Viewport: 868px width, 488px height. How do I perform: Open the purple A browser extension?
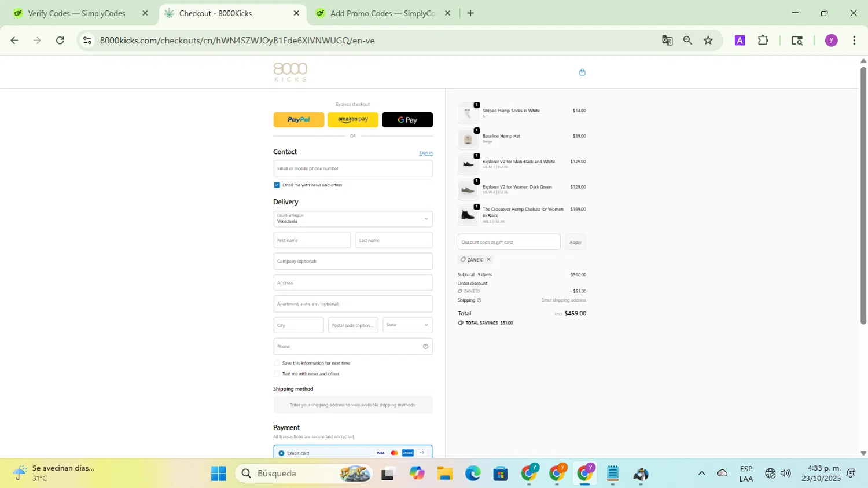tap(740, 41)
